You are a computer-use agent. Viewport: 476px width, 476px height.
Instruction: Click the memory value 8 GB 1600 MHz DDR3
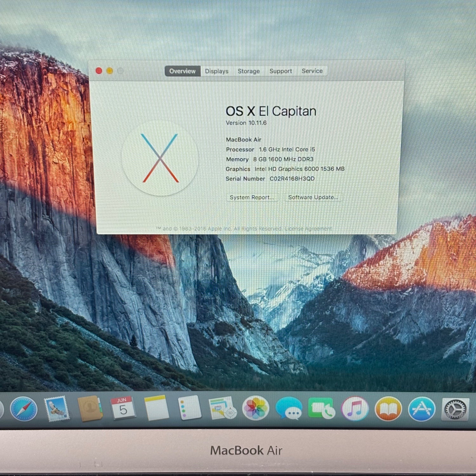coord(283,159)
